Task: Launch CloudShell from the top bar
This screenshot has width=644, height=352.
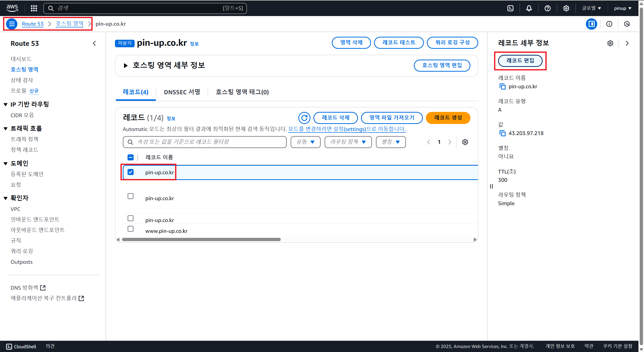Action: 510,8
